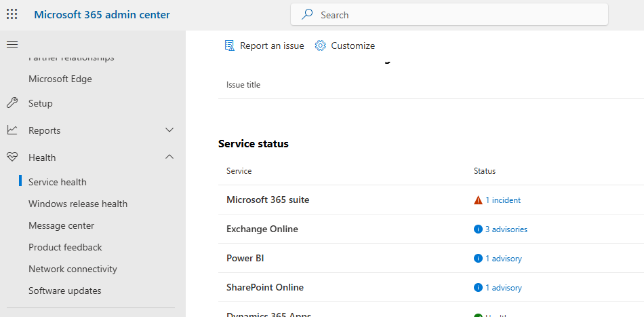
Task: Click the Microsoft 365 admin center title
Action: pos(102,15)
